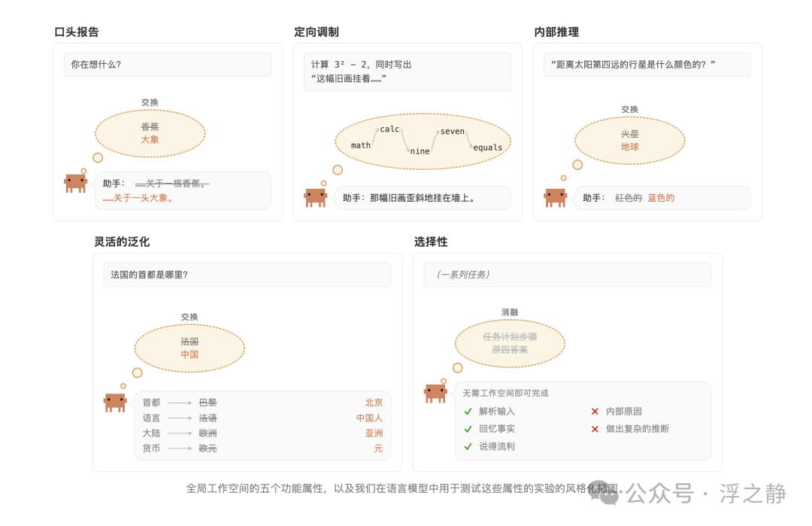Click the arrow between 首都 and 巴黎

pyautogui.click(x=180, y=403)
